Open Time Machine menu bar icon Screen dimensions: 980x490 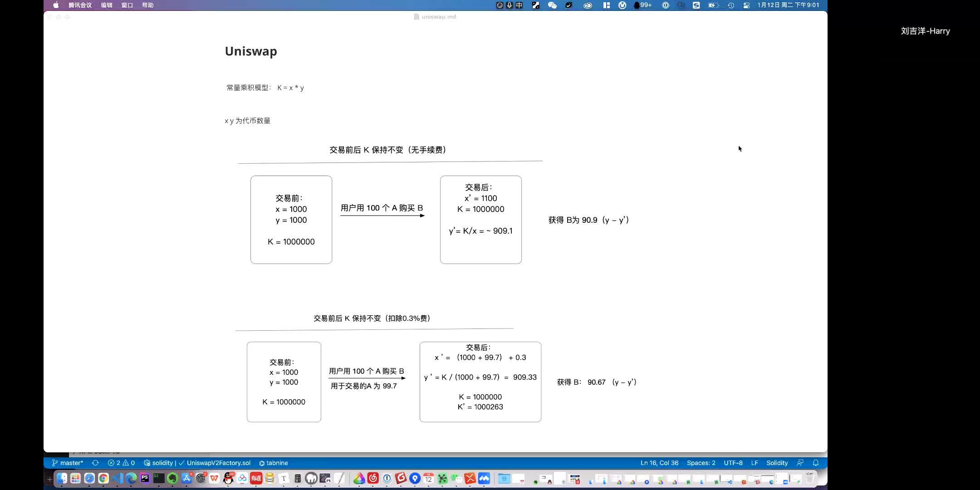731,5
